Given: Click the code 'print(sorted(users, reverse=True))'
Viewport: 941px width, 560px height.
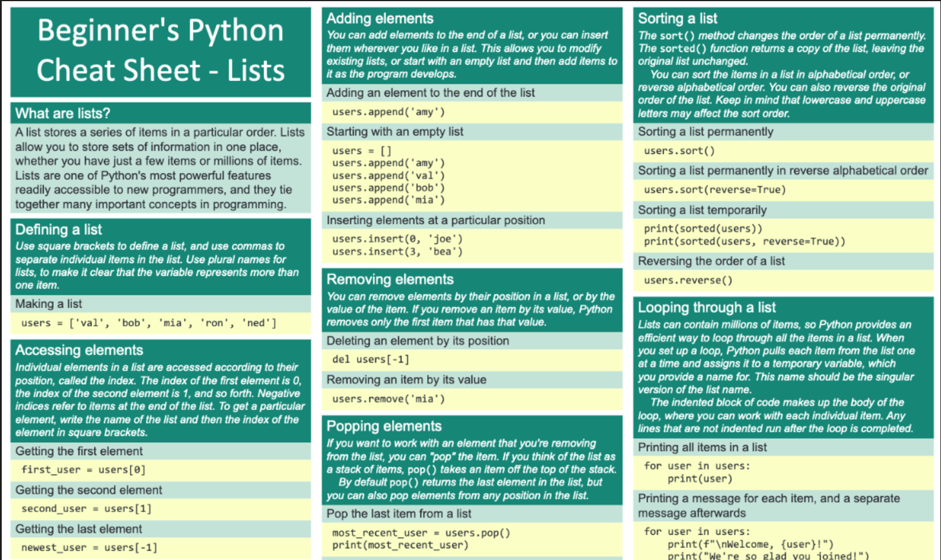Looking at the screenshot, I should [x=745, y=241].
